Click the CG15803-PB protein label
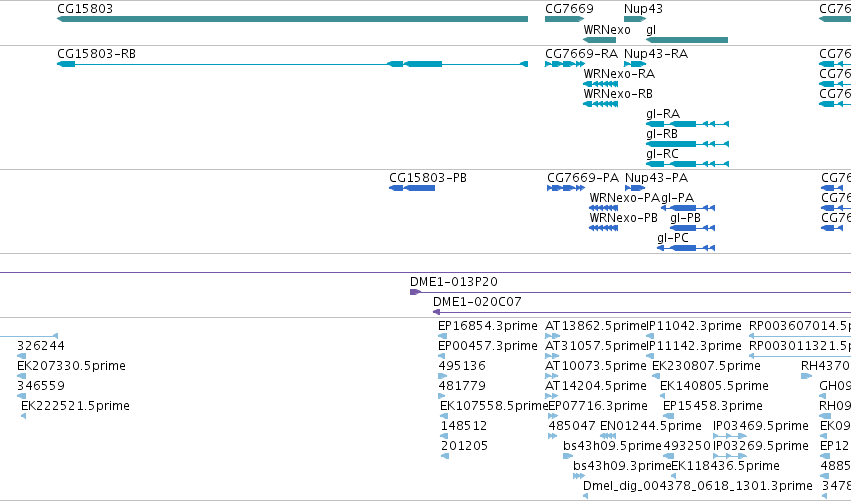The height and width of the screenshot is (501, 851). pyautogui.click(x=428, y=178)
